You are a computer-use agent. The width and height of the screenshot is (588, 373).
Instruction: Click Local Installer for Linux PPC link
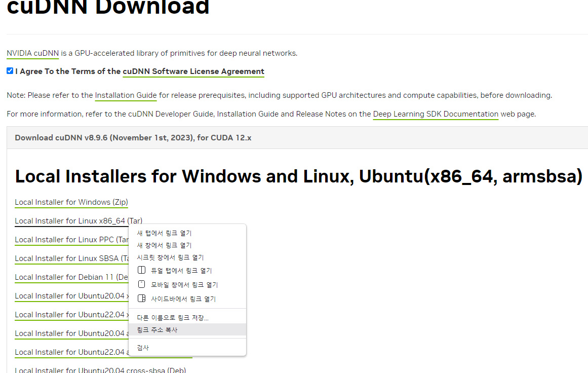(71, 240)
